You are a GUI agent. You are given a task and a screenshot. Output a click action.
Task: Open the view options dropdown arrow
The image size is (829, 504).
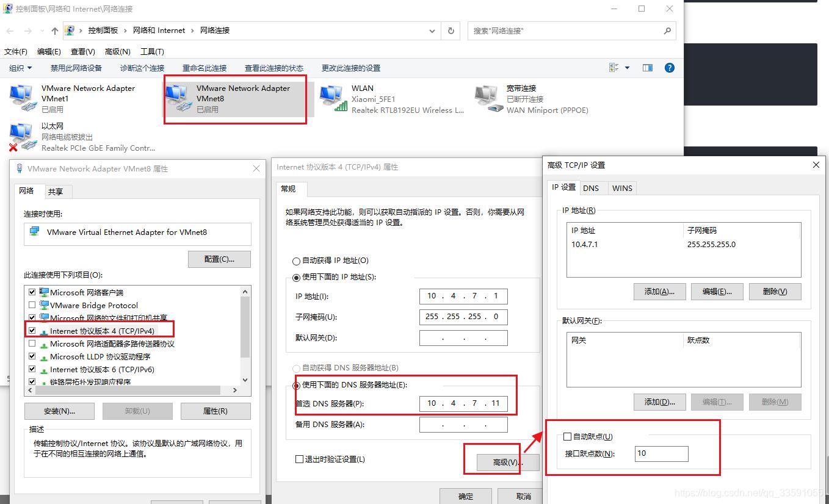(627, 68)
